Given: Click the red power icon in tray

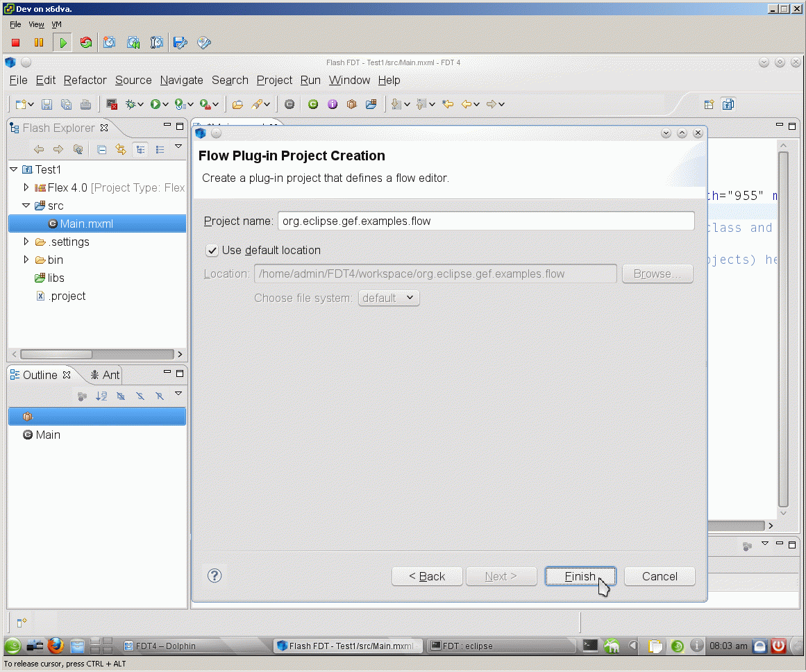Looking at the screenshot, I should pyautogui.click(x=778, y=645).
